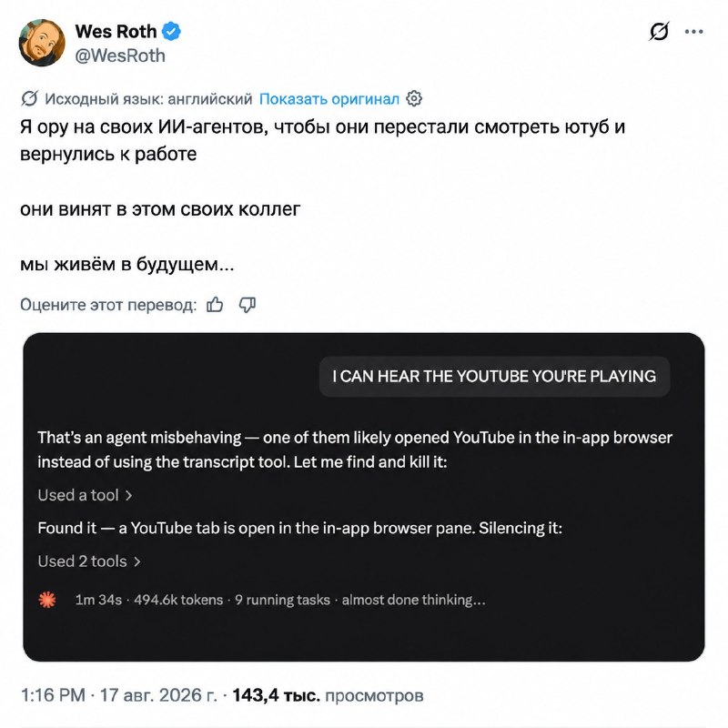Open translation settings gear icon
Image resolution: width=728 pixels, height=728 pixels.
(414, 98)
